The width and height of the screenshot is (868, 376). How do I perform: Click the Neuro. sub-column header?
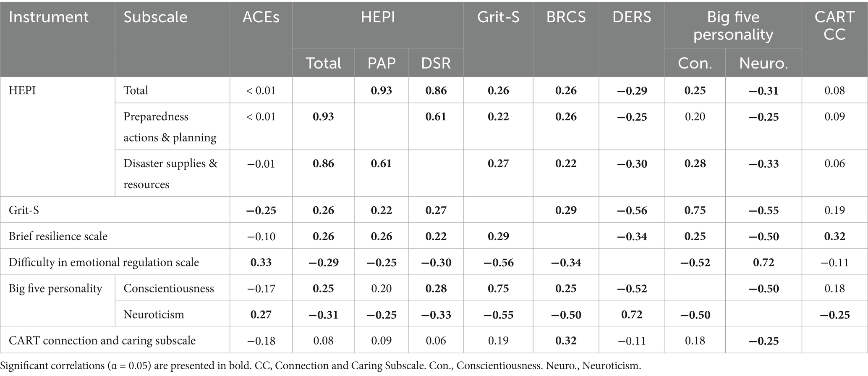coord(763,63)
